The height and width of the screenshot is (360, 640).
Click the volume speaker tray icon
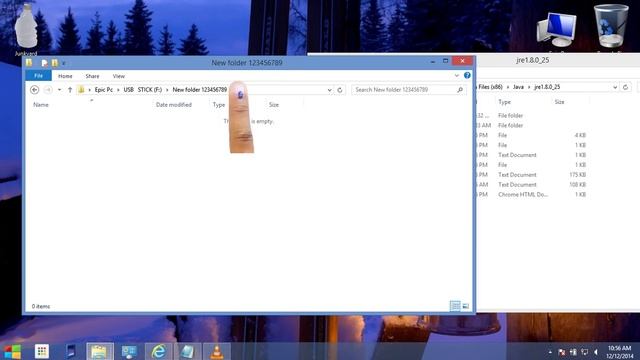click(x=596, y=352)
